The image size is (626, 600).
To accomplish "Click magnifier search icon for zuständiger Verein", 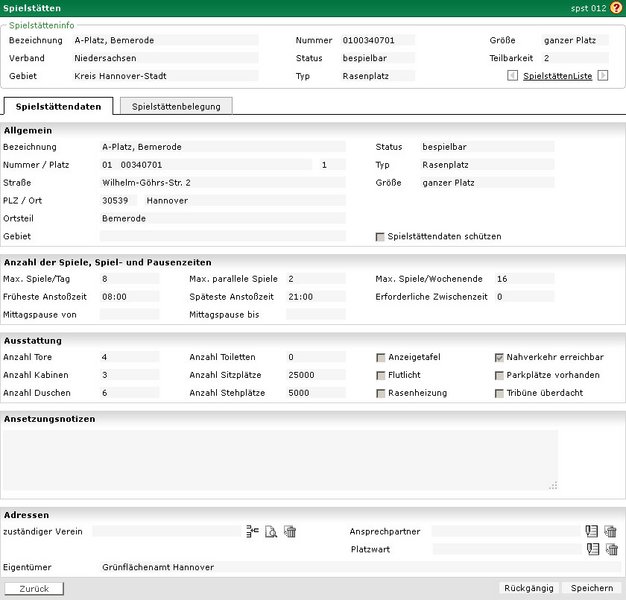I will (271, 532).
